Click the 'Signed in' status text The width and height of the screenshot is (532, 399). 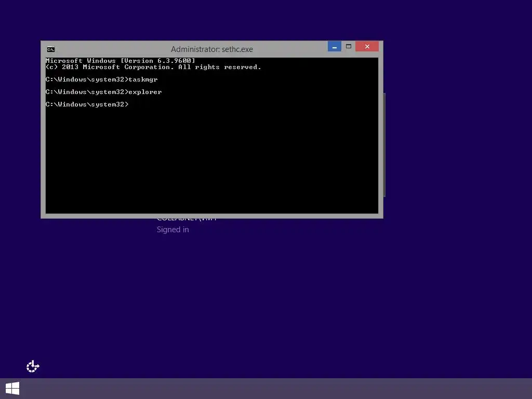[x=172, y=230]
